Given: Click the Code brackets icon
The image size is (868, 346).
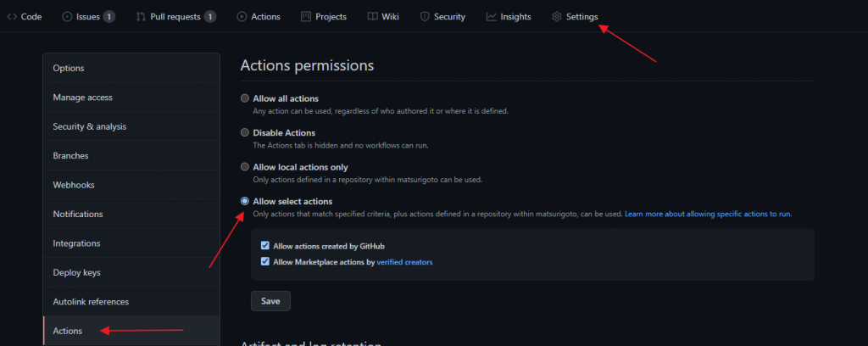Looking at the screenshot, I should (12, 16).
